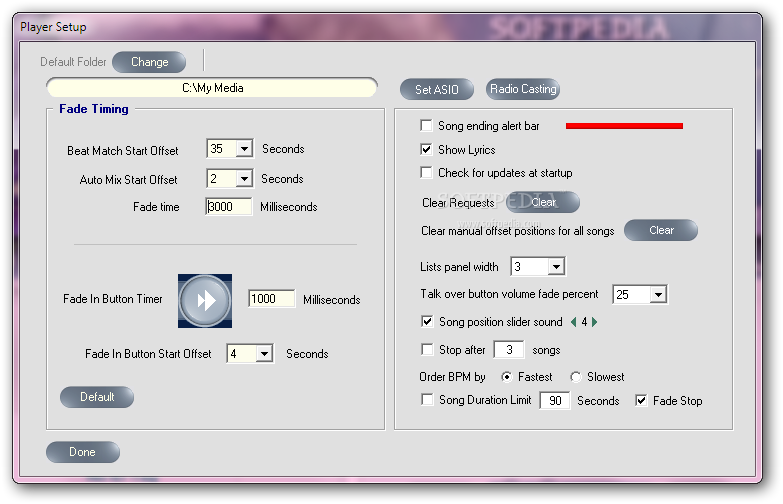This screenshot has width=783, height=504.
Task: Click the Fade In double-arrow button icon
Action: coord(205,301)
